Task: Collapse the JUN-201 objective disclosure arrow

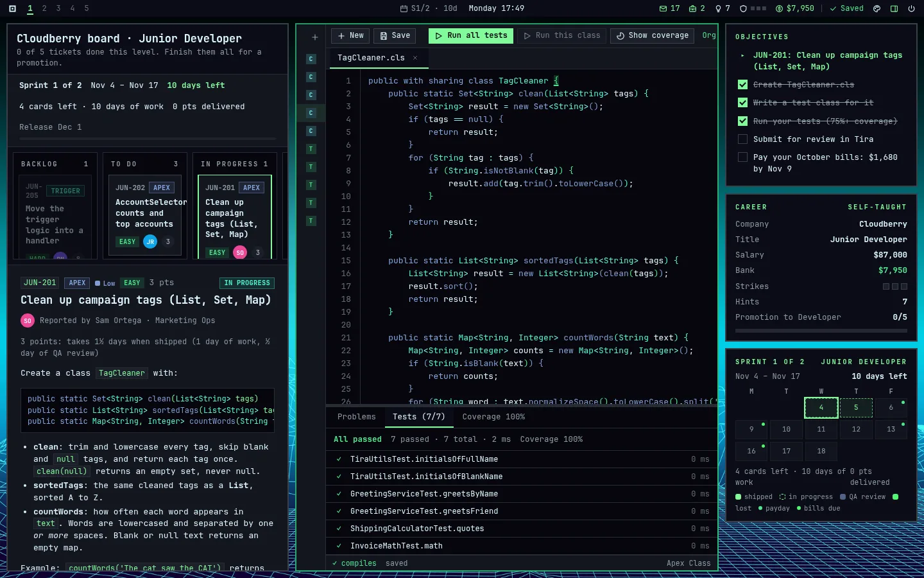Action: point(742,56)
